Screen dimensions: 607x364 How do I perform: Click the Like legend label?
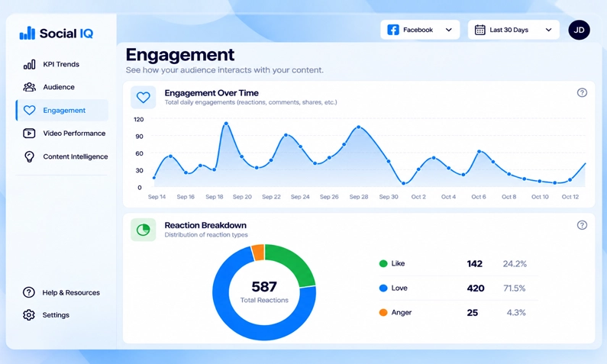click(398, 263)
